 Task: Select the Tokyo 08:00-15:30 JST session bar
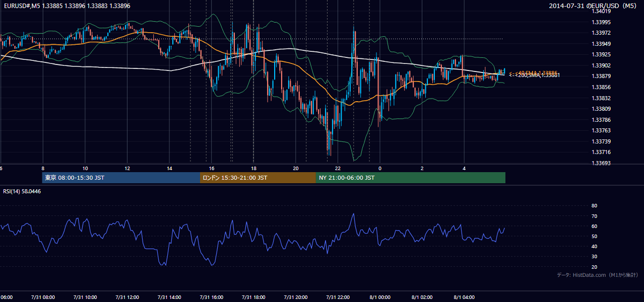click(x=121, y=178)
